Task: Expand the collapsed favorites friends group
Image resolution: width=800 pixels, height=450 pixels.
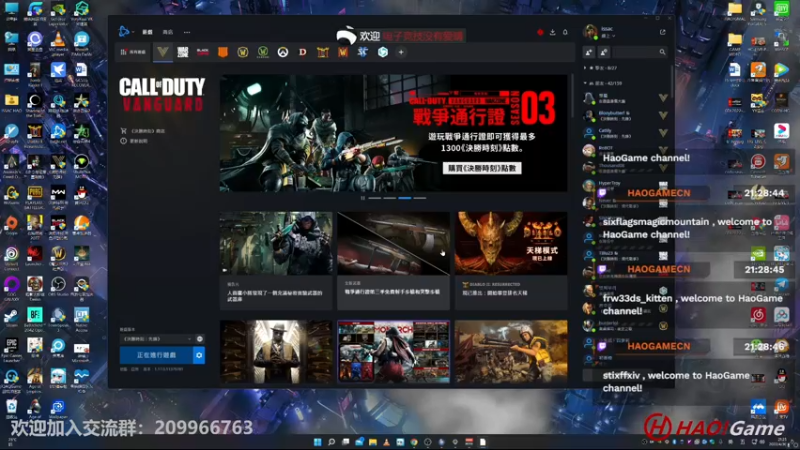Action: 585,68
